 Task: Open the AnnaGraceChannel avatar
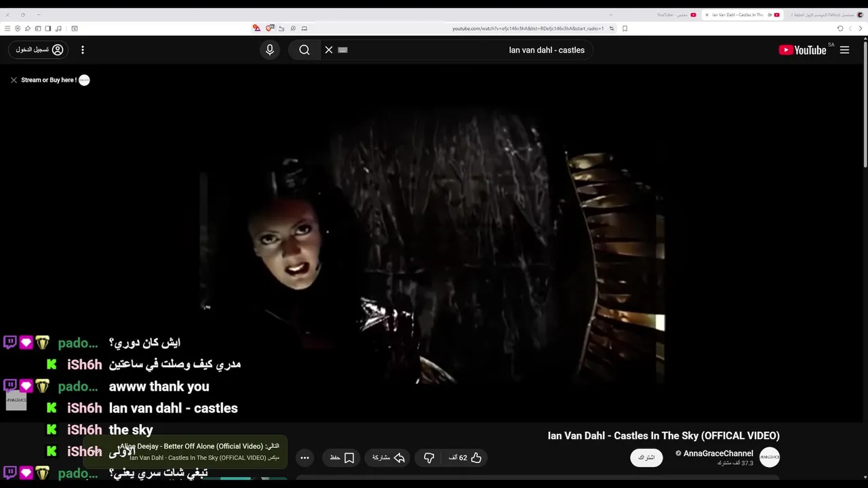[770, 457]
